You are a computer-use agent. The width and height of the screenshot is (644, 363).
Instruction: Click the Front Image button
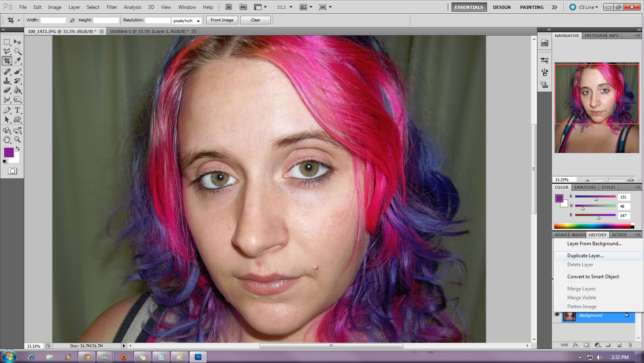point(222,20)
